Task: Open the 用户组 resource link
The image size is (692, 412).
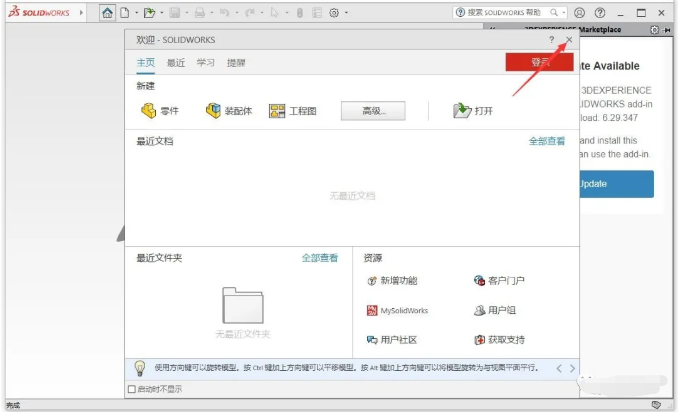Action: pyautogui.click(x=494, y=311)
